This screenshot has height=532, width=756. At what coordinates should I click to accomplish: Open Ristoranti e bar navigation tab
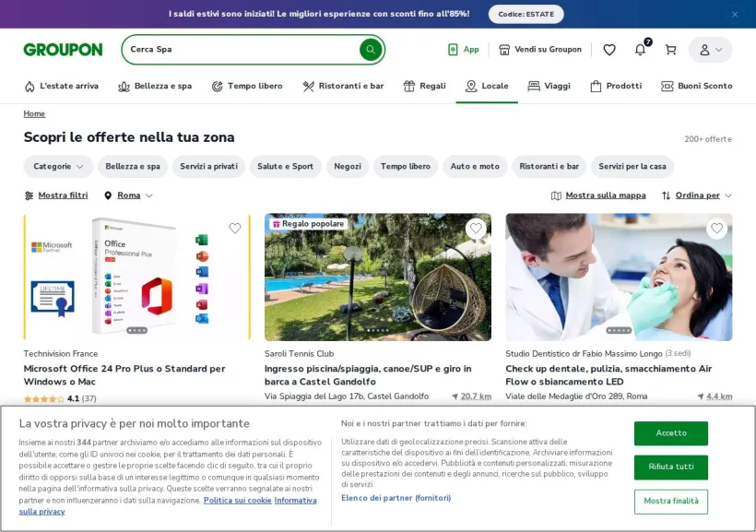[343, 86]
